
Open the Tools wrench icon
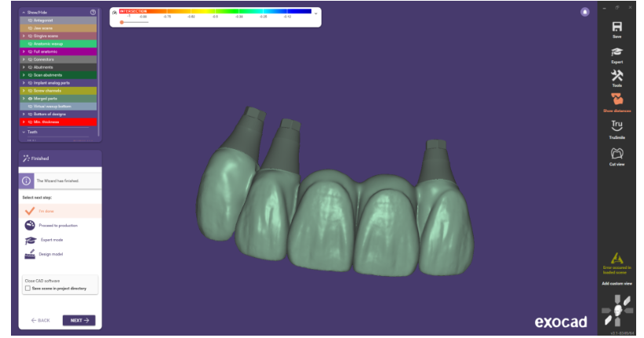(617, 76)
